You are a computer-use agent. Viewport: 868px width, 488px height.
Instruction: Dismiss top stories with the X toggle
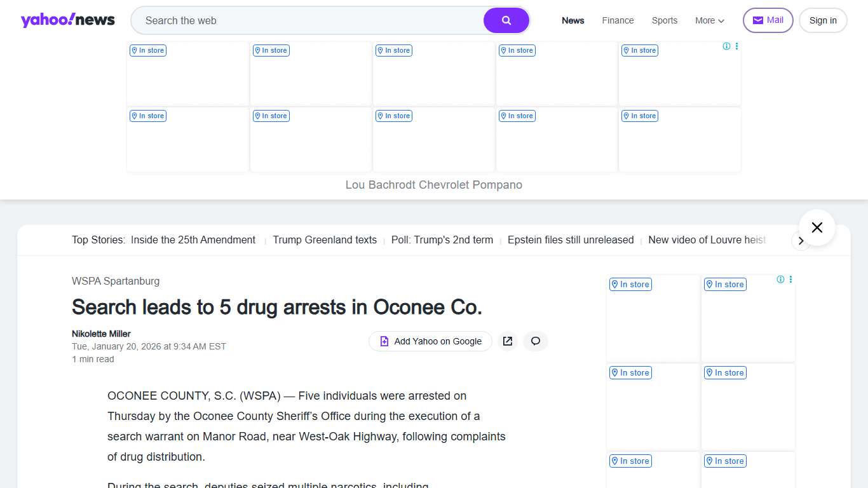coord(817,227)
